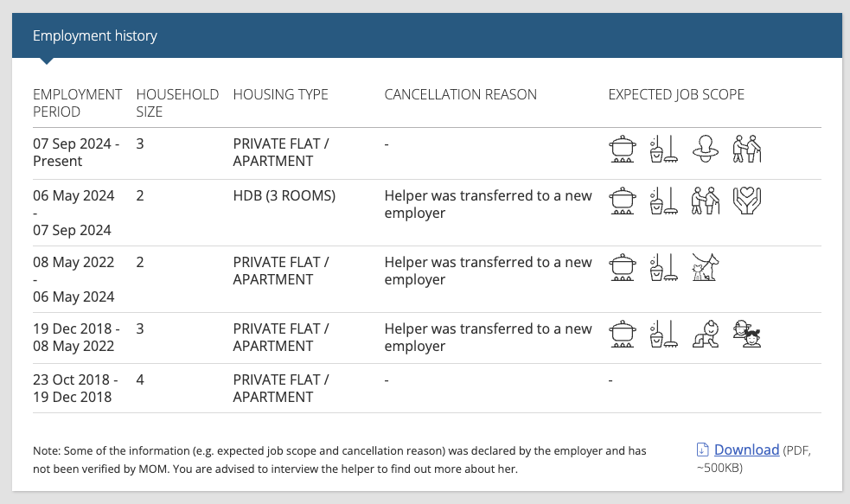Click the elderly care icon in the HDB (3 ROOMS) row
This screenshot has height=504, width=850.
(706, 201)
